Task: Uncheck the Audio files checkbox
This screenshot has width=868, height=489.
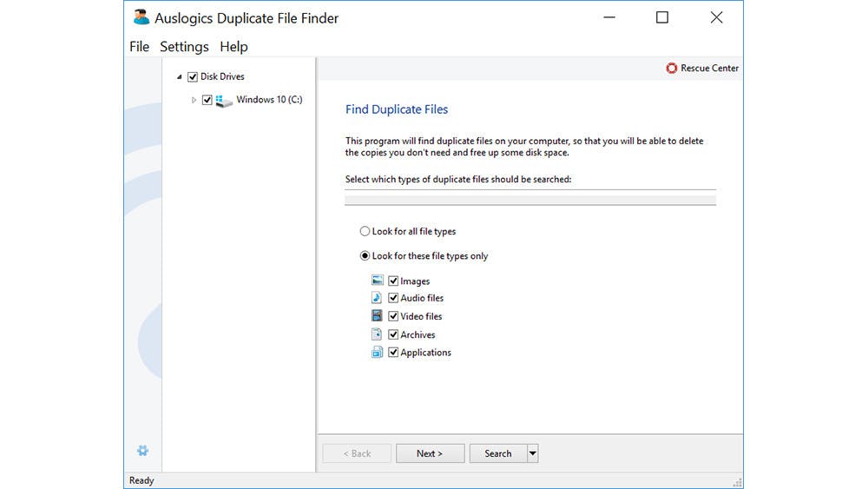Action: [393, 298]
